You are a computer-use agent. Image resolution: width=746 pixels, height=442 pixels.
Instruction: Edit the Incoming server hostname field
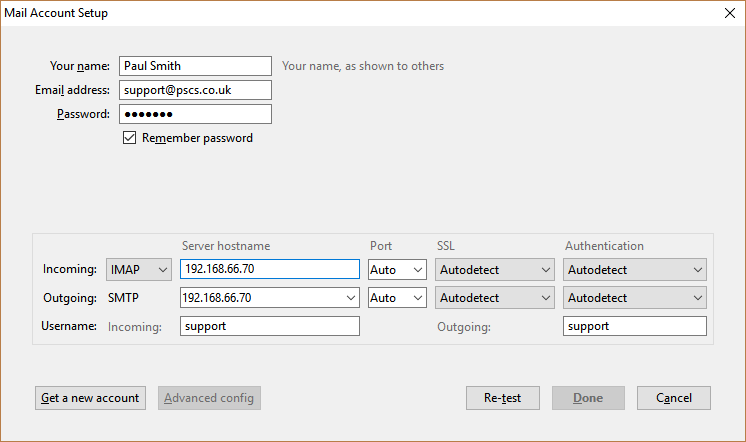(270, 269)
